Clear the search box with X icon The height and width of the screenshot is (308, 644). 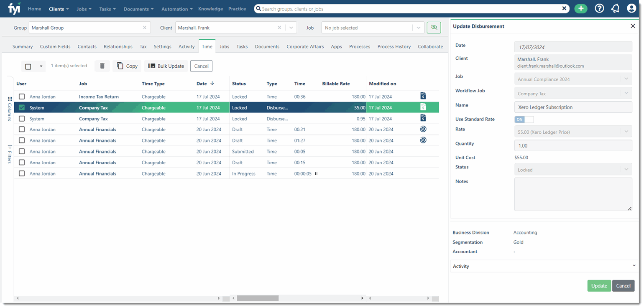[564, 8]
